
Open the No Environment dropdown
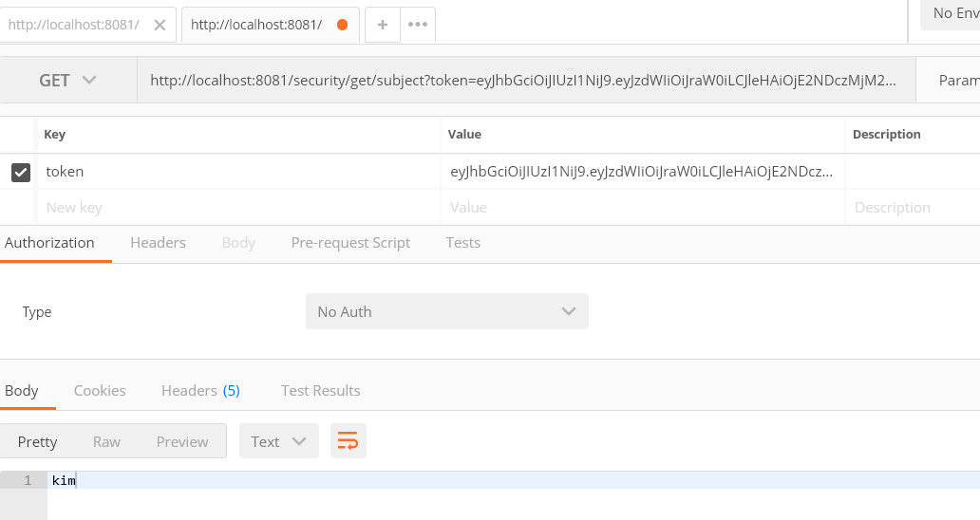950,13
